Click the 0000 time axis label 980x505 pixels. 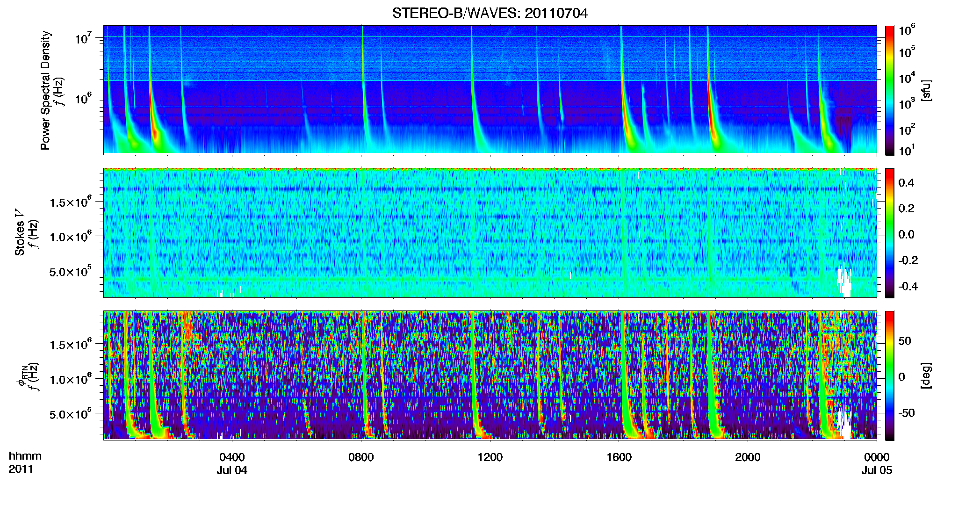(877, 457)
